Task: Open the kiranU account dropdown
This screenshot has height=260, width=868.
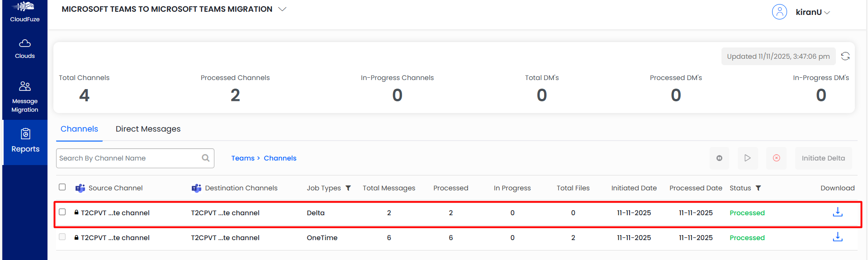Action: (813, 12)
